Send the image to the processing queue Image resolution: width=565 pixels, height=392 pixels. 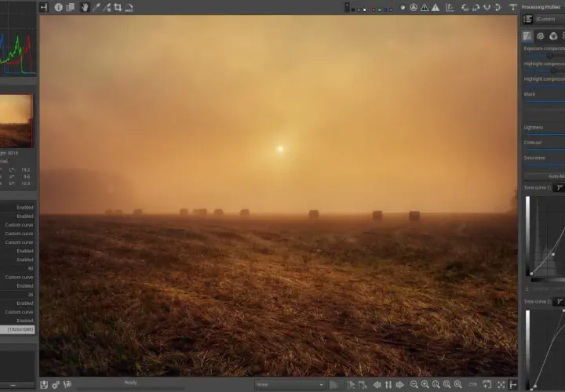tap(56, 384)
